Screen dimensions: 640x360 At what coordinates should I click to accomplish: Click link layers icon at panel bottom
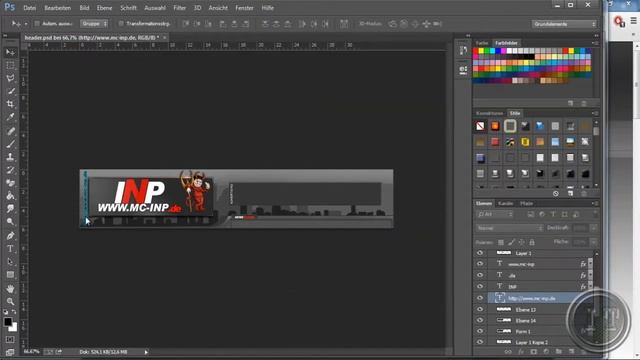coord(508,351)
